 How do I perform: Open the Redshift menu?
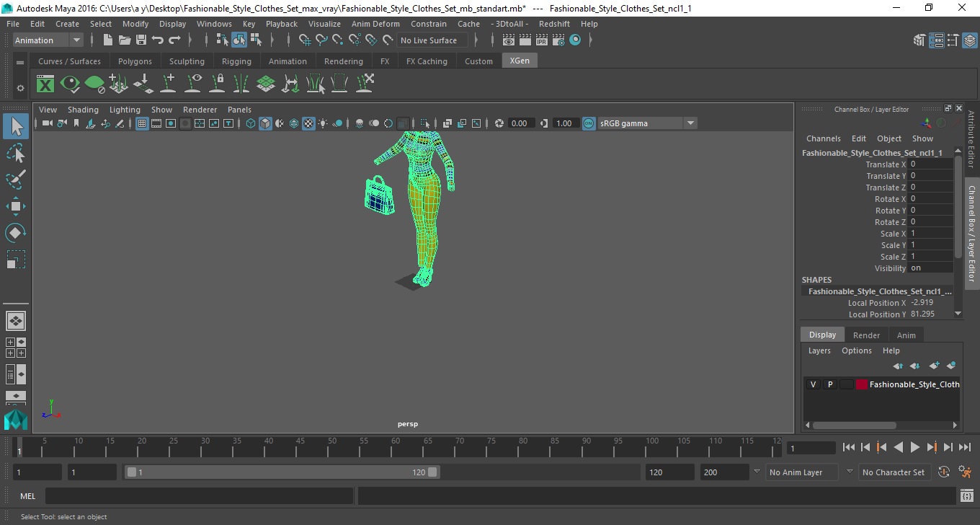coord(554,24)
